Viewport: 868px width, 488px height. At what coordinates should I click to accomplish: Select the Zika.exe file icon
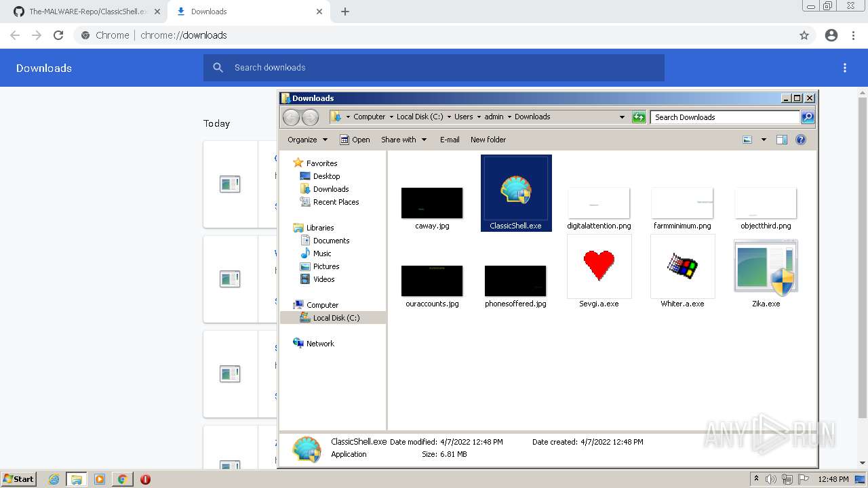[766, 267]
